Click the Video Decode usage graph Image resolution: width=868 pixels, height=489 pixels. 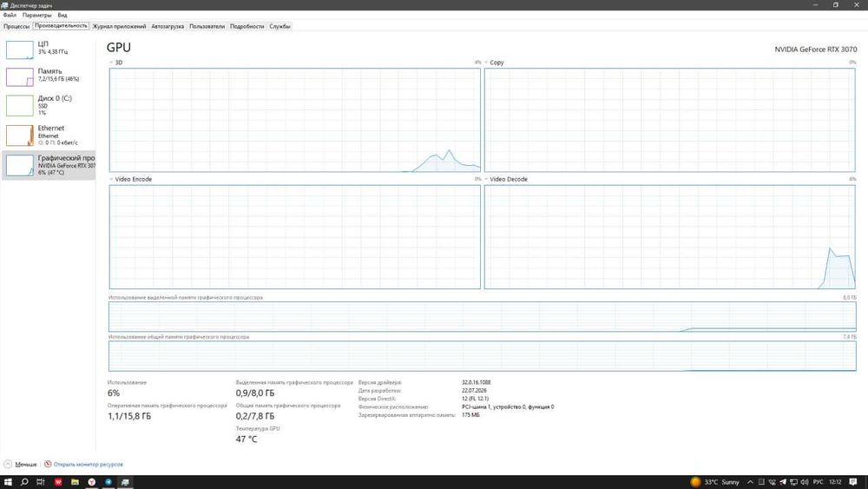[x=670, y=236]
